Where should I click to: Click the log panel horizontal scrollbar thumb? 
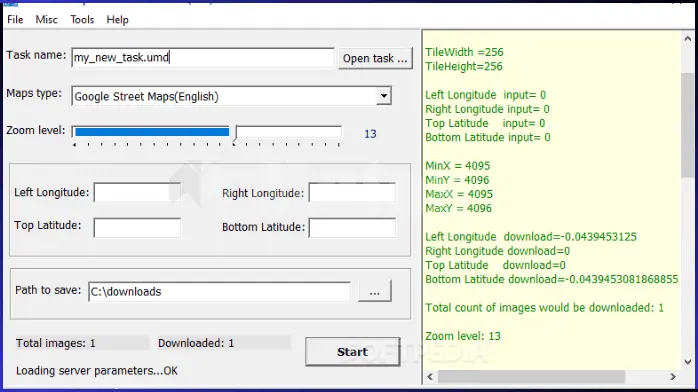(532, 377)
